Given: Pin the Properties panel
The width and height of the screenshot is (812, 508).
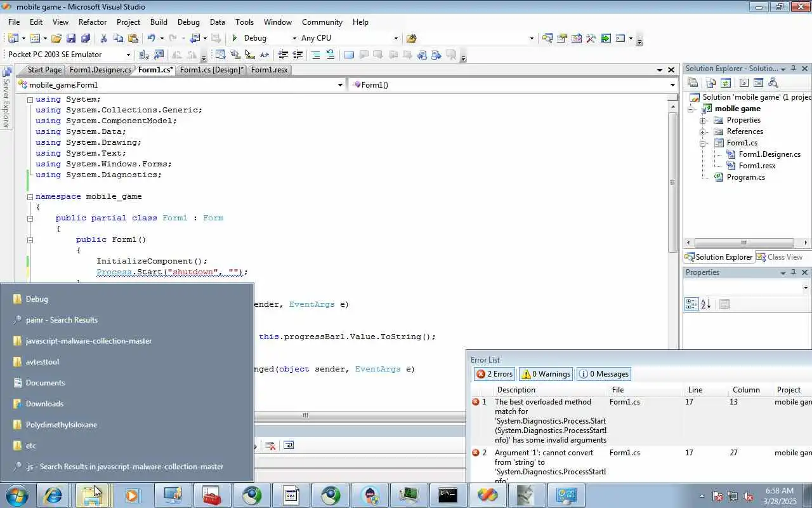Looking at the screenshot, I should coord(793,272).
